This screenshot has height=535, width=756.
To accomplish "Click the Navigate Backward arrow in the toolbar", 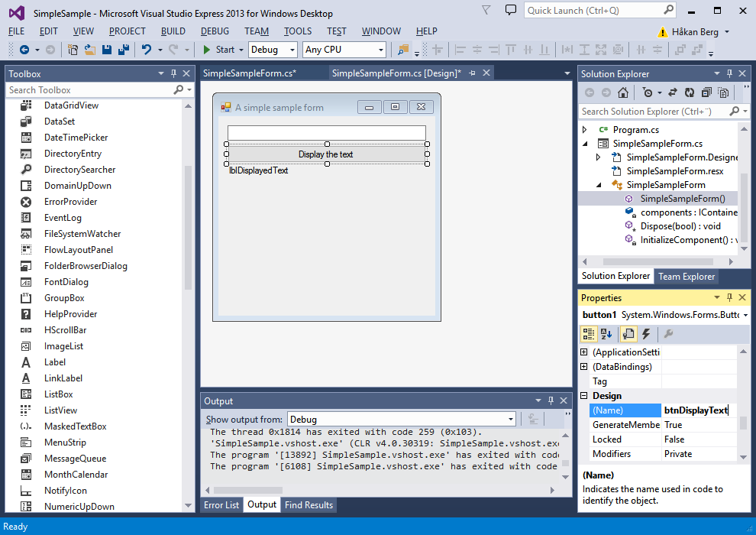I will [x=24, y=50].
